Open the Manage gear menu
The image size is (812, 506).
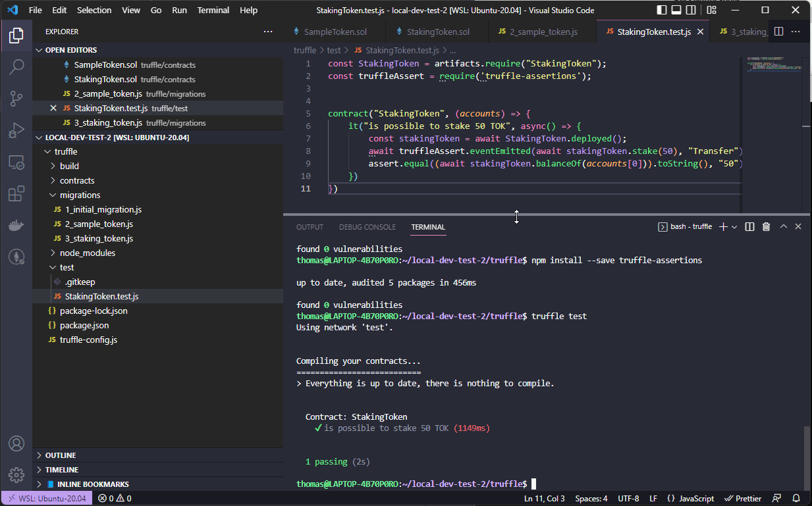tap(16, 475)
